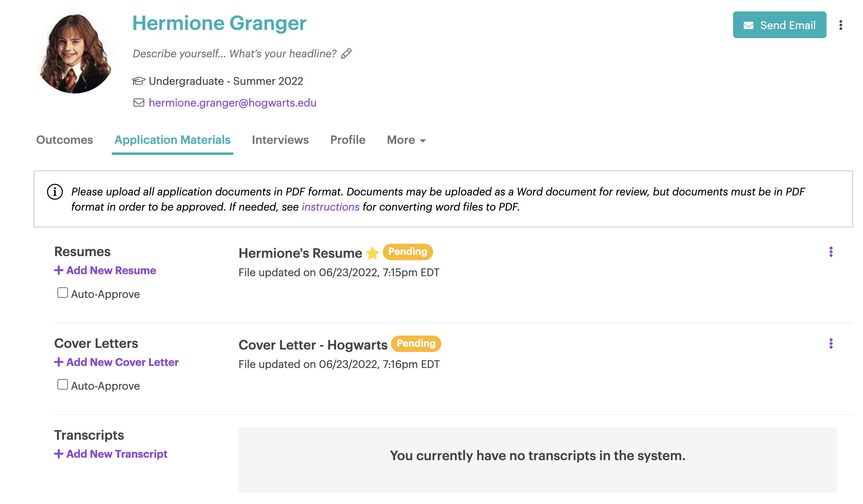863x504 pixels.
Task: Expand the More dropdown tab
Action: coord(407,140)
